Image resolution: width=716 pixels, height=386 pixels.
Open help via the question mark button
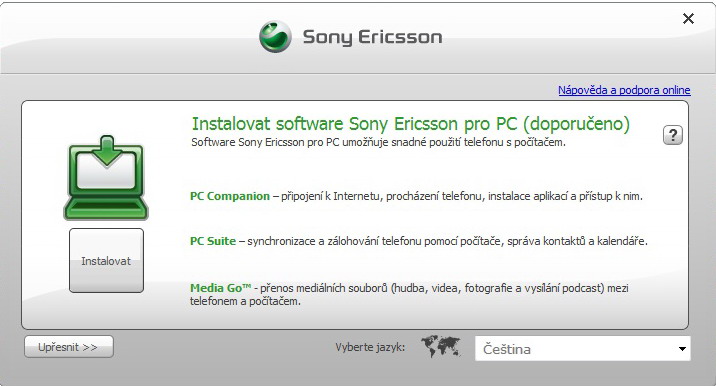673,135
